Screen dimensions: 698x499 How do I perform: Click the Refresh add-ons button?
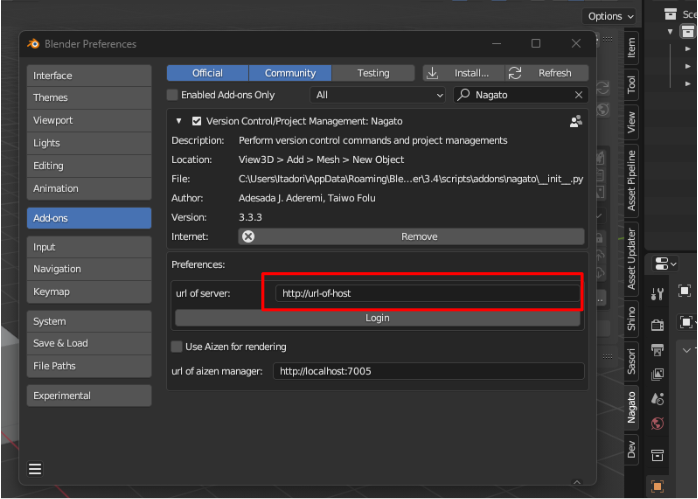click(x=547, y=73)
